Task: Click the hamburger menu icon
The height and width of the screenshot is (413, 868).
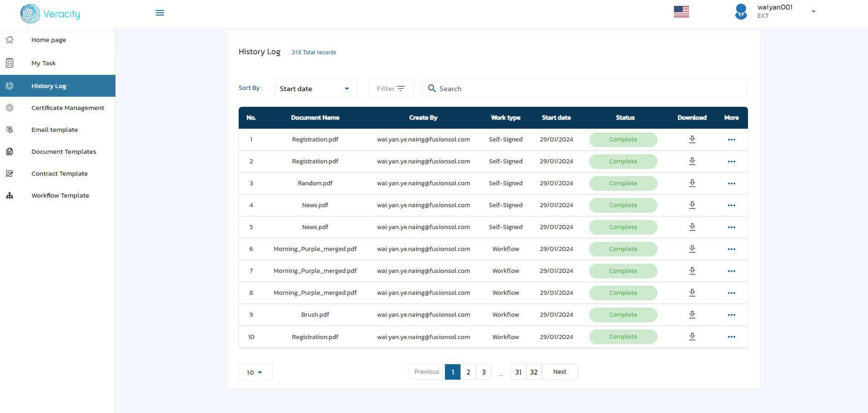Action: point(160,13)
